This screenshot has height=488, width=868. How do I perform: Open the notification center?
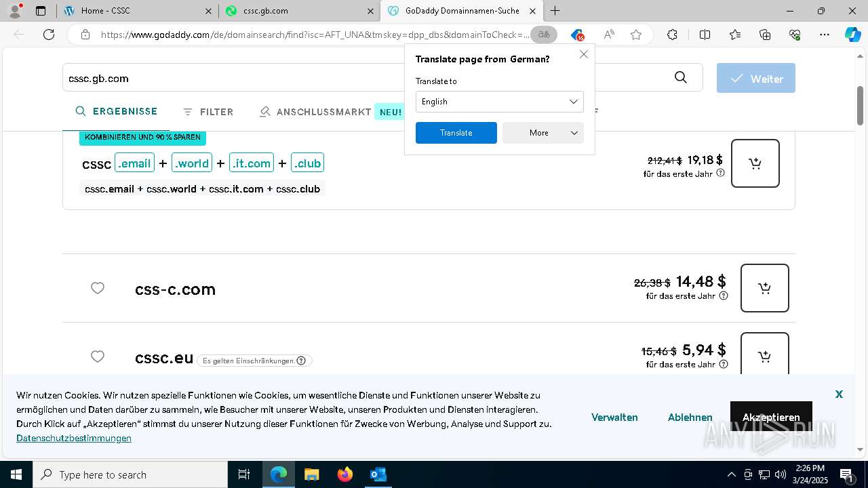[847, 474]
